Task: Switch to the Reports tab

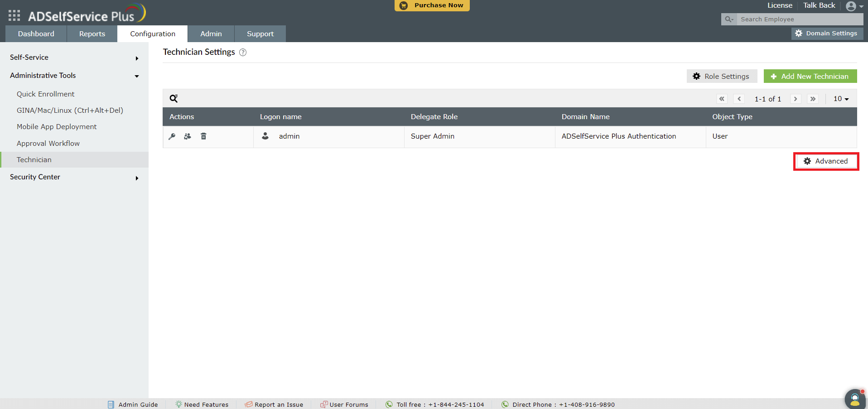Action: pos(92,34)
